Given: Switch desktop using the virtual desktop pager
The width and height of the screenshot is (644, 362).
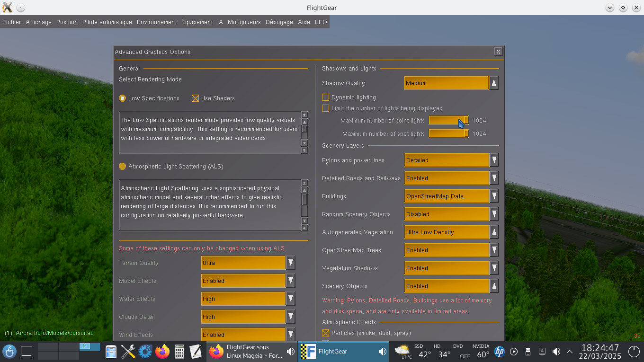Looking at the screenshot, I should [x=69, y=352].
